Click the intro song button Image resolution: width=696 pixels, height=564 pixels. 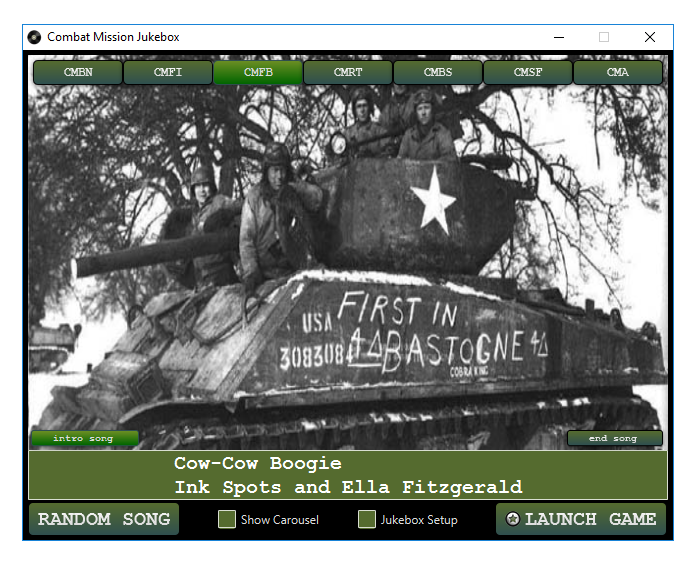[85, 438]
